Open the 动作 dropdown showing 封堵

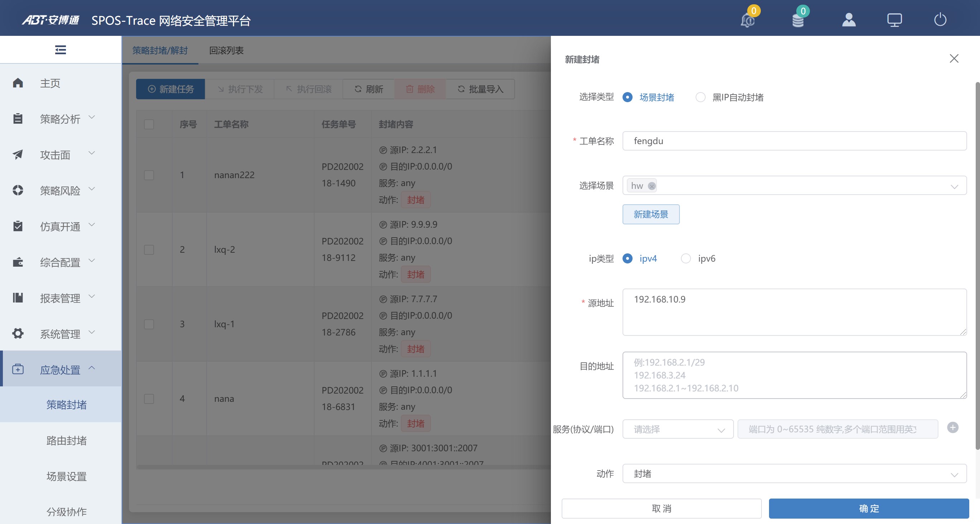coord(794,474)
